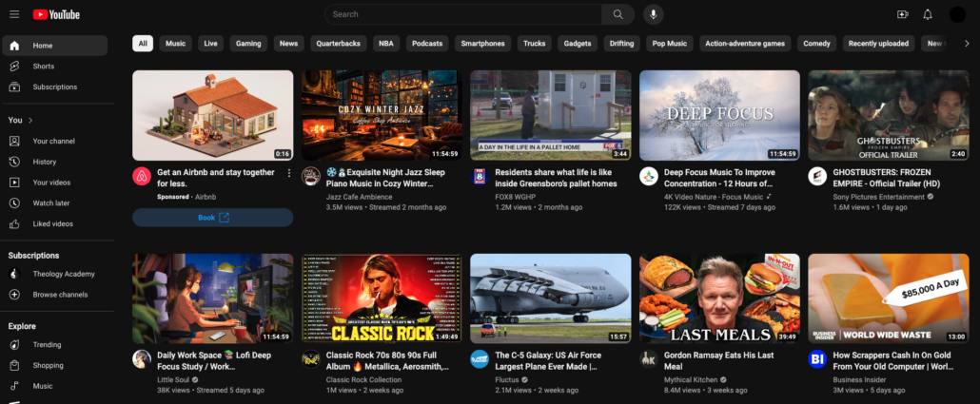
Task: Open History in sidebar
Action: click(45, 162)
